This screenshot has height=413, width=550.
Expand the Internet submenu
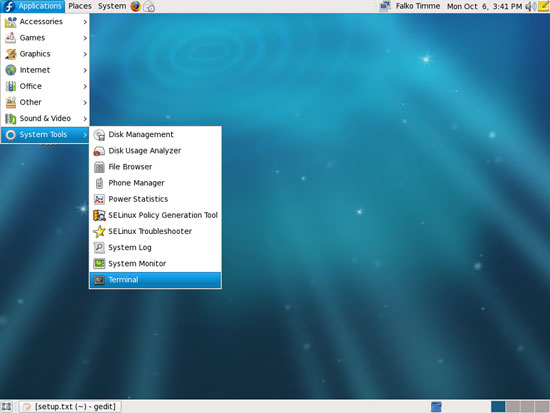coord(45,70)
